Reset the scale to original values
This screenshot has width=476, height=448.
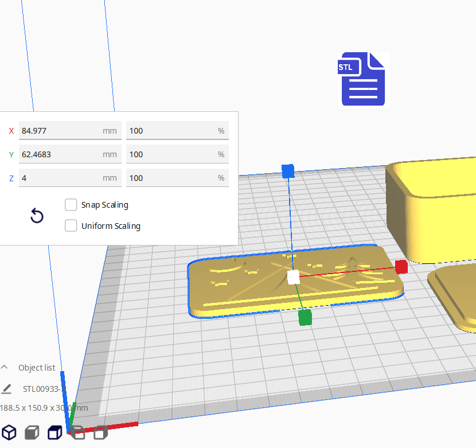point(37,216)
